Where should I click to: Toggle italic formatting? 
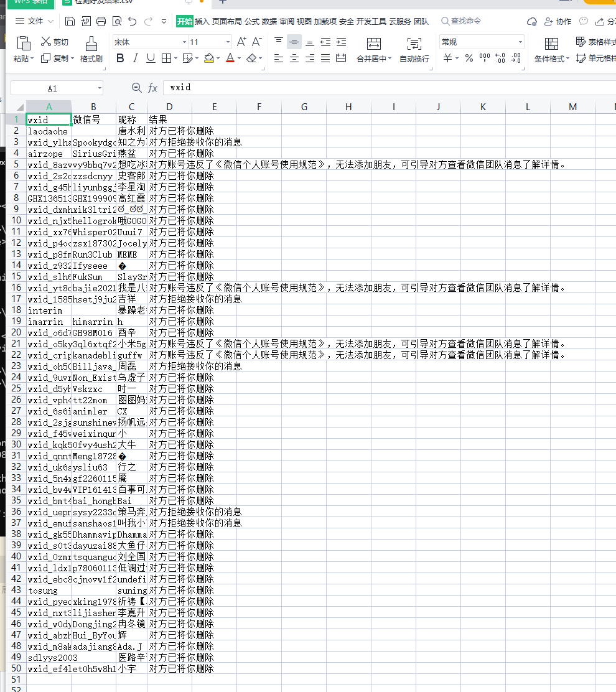point(136,58)
